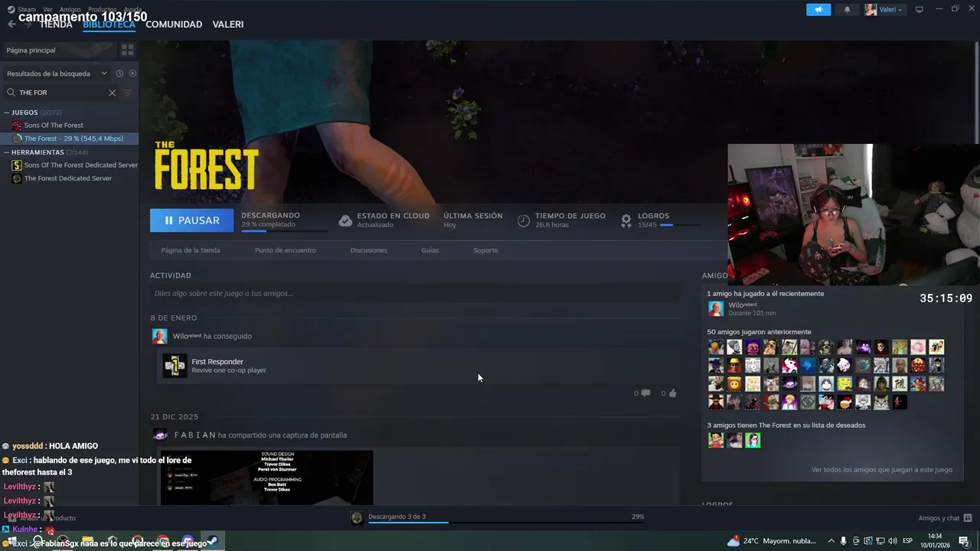Image resolution: width=980 pixels, height=551 pixels.
Task: Click the activity comment input field
Action: click(x=414, y=293)
